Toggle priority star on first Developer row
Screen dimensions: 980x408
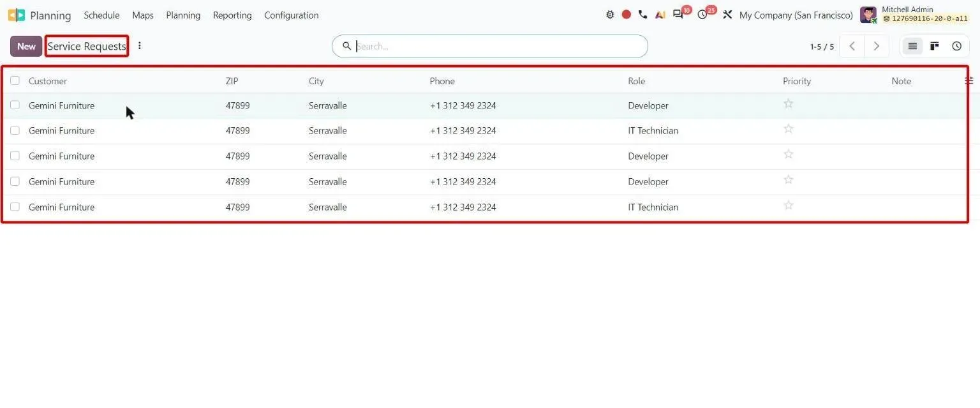tap(789, 103)
